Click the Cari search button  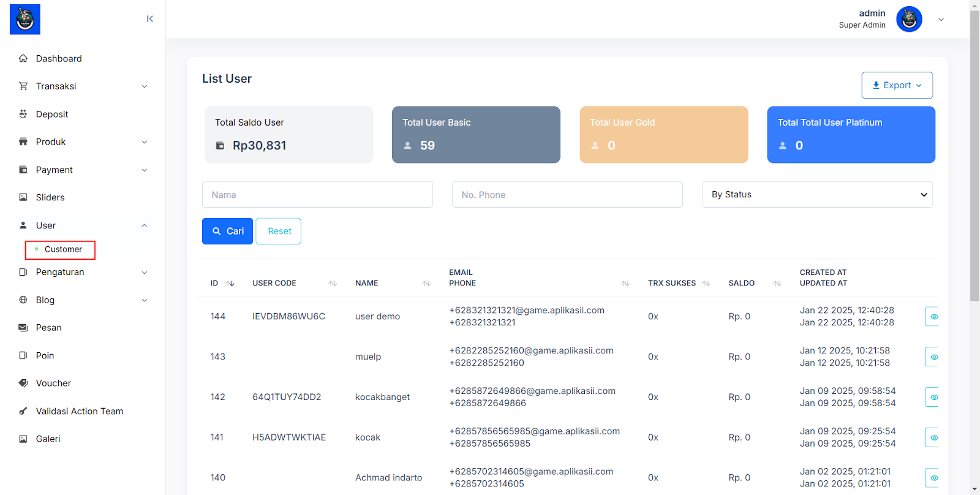pyautogui.click(x=227, y=231)
